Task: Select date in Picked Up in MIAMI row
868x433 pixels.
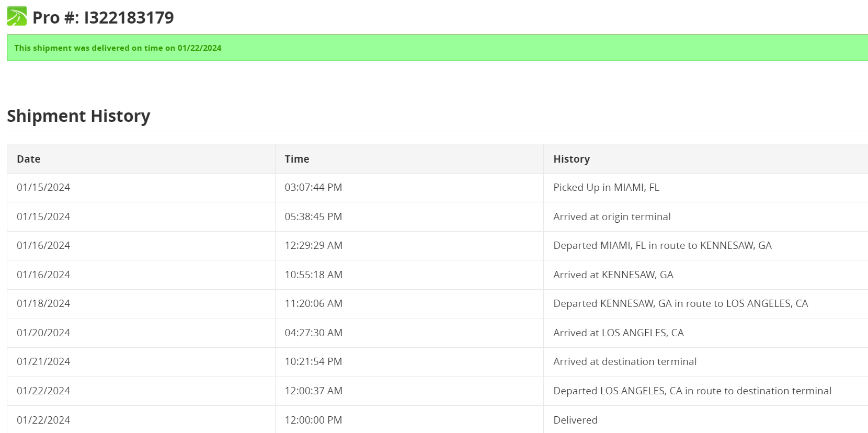Action: click(43, 187)
